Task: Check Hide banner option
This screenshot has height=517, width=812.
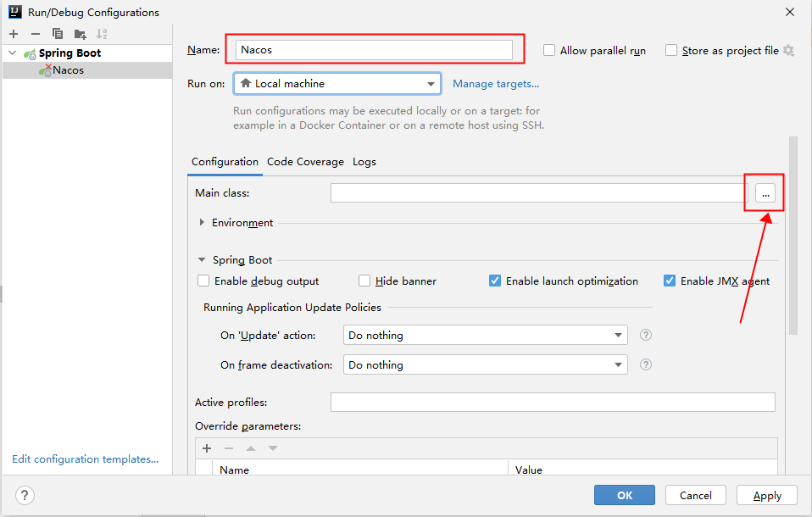Action: pos(364,281)
